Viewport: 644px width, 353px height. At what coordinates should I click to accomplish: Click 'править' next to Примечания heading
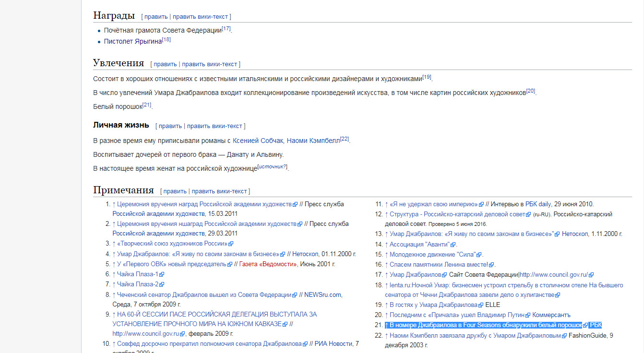[175, 191]
